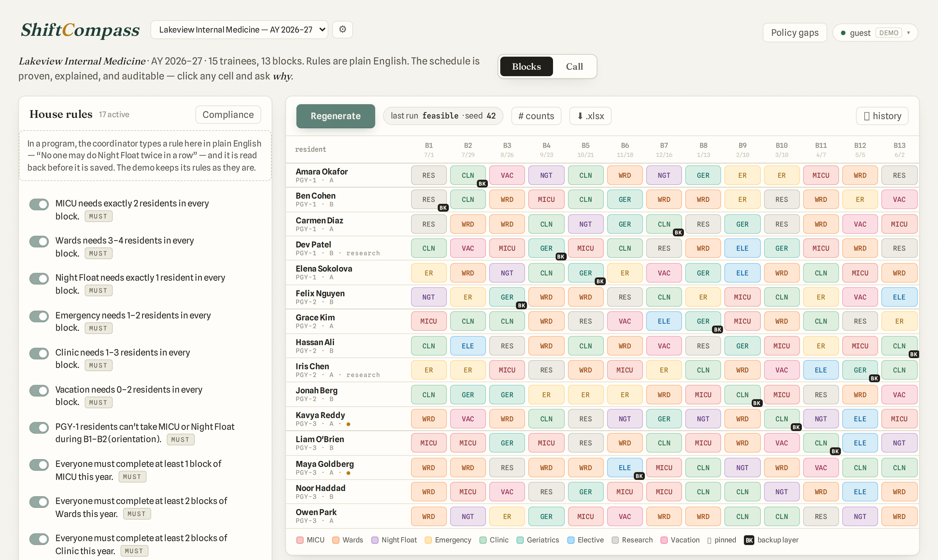Toggle the Vacation needs 0–2 residents rule
The width and height of the screenshot is (938, 560).
click(x=39, y=390)
